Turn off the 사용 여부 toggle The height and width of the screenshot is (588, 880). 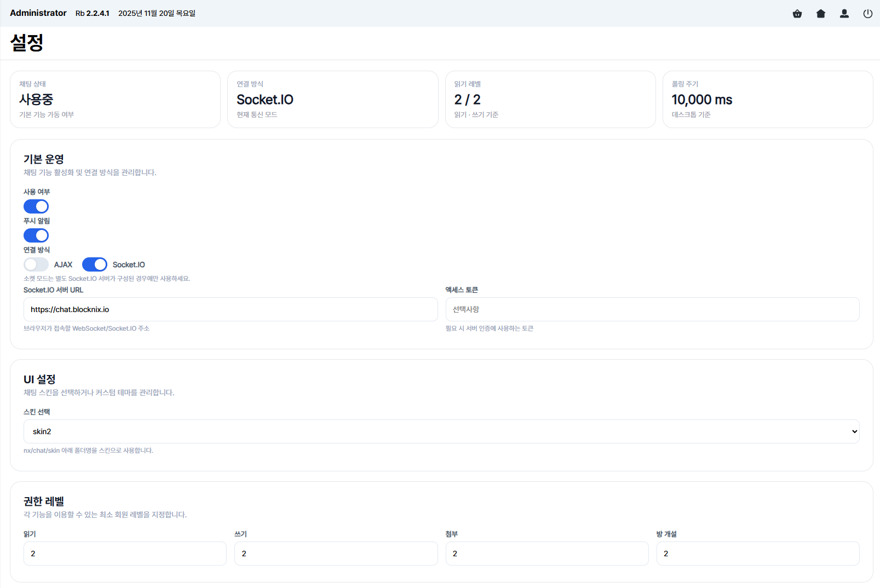coord(36,206)
